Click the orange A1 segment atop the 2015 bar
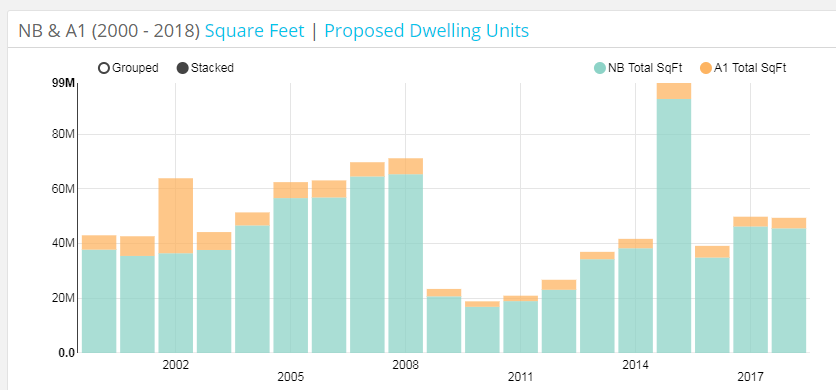The width and height of the screenshot is (836, 390). point(674,91)
